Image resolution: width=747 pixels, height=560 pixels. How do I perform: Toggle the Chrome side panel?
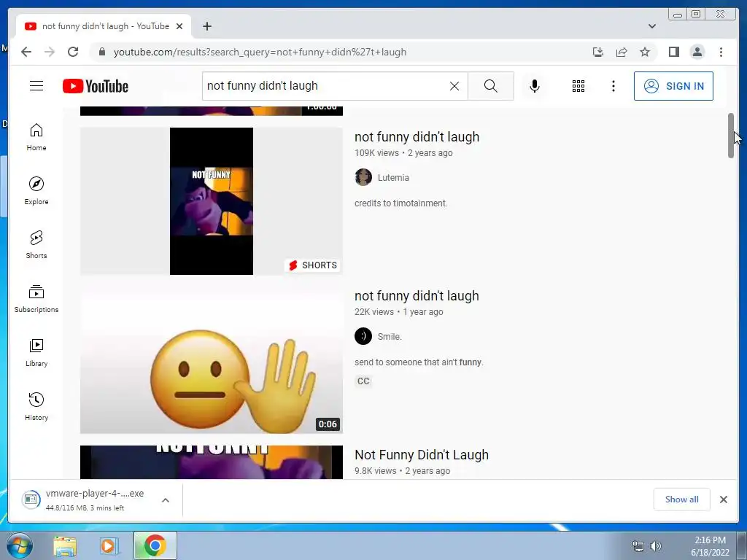673,52
